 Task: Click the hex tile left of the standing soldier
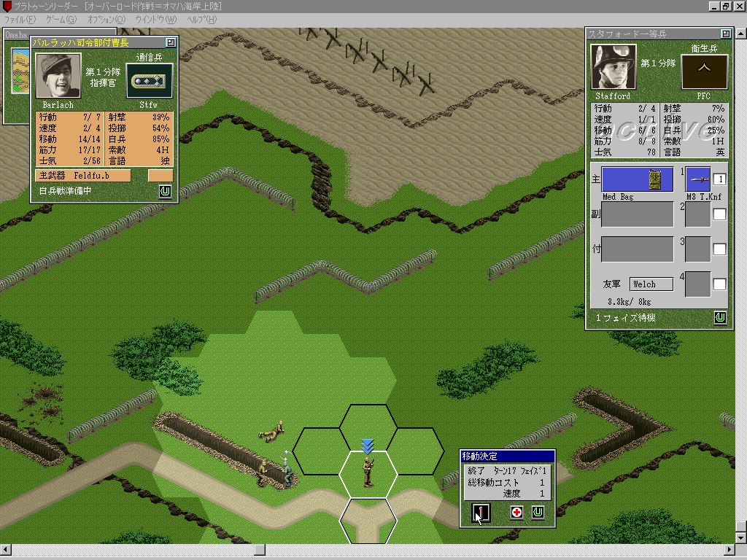(x=321, y=451)
